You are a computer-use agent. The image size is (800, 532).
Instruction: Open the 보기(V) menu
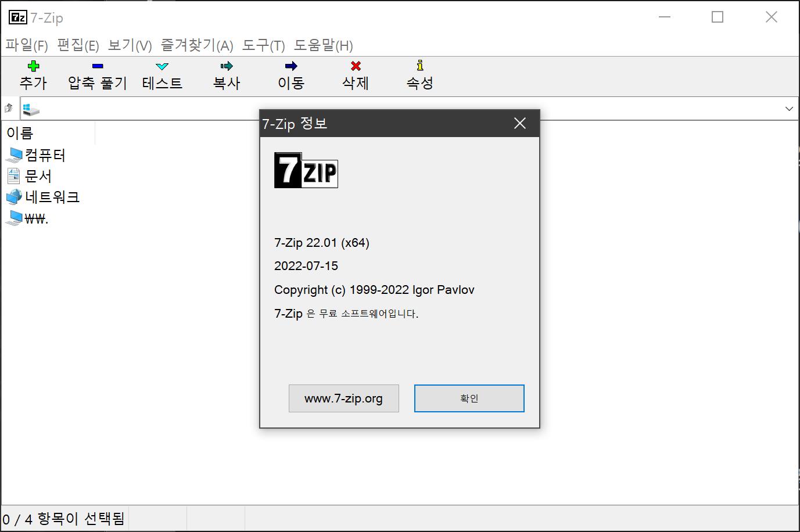pos(130,45)
